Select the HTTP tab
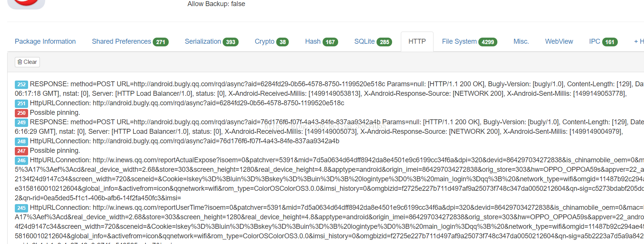Image resolution: width=644 pixels, height=244 pixels. pyautogui.click(x=417, y=41)
